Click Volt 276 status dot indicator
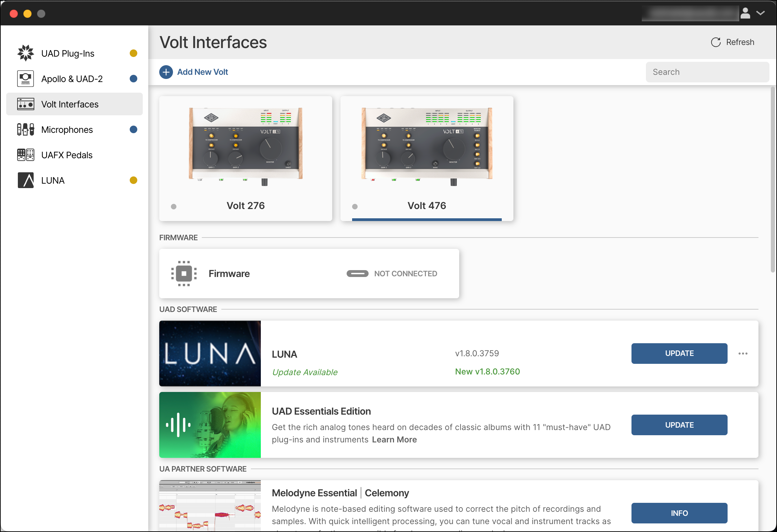This screenshot has width=777, height=532. [174, 207]
